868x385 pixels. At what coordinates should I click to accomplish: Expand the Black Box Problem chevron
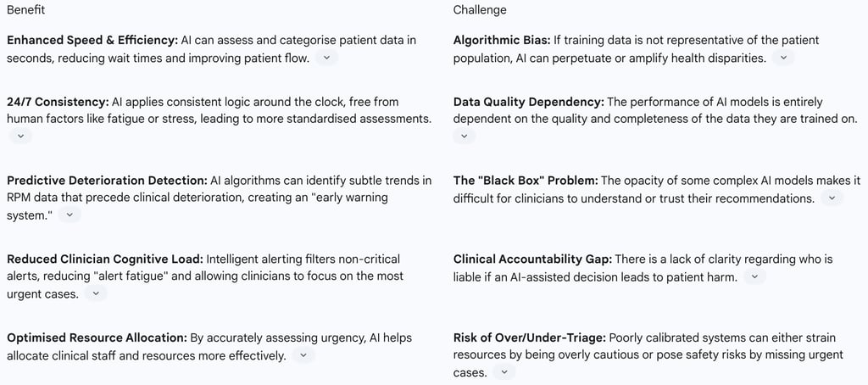(832, 198)
